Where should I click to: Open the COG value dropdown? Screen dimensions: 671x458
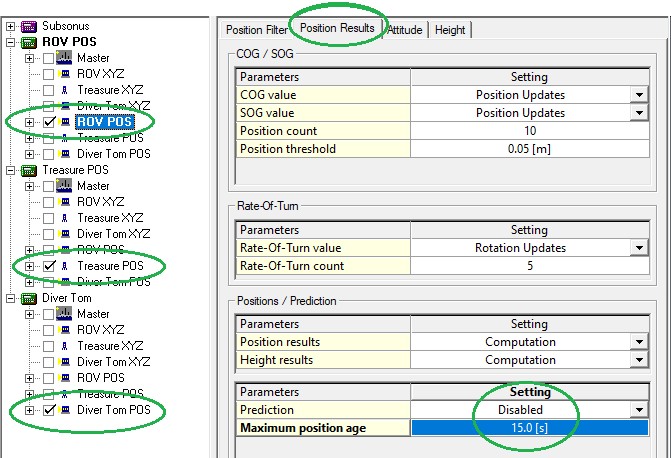coord(639,95)
